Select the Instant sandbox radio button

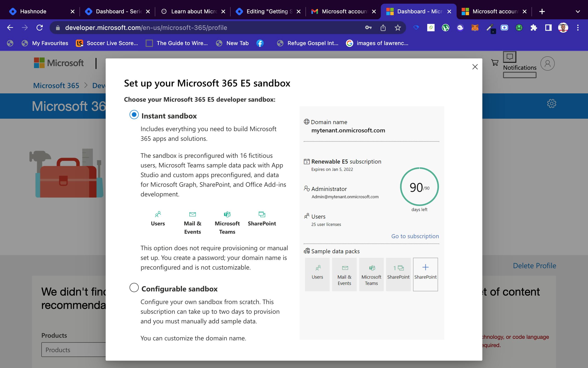[134, 114]
